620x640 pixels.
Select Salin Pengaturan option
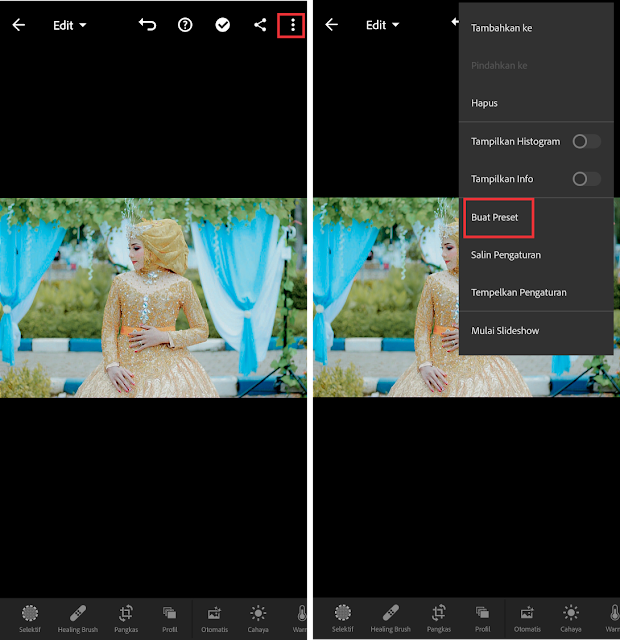coord(536,255)
